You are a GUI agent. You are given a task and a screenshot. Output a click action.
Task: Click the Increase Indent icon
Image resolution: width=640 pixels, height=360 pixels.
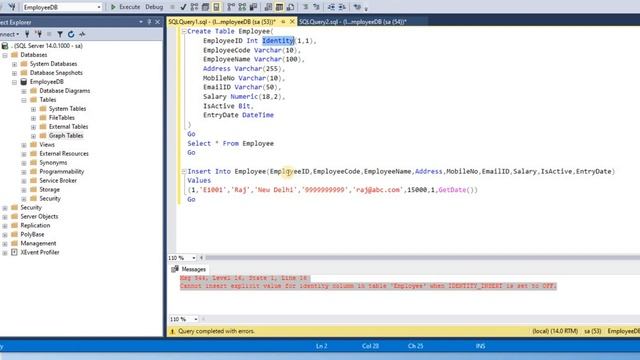click(x=342, y=7)
